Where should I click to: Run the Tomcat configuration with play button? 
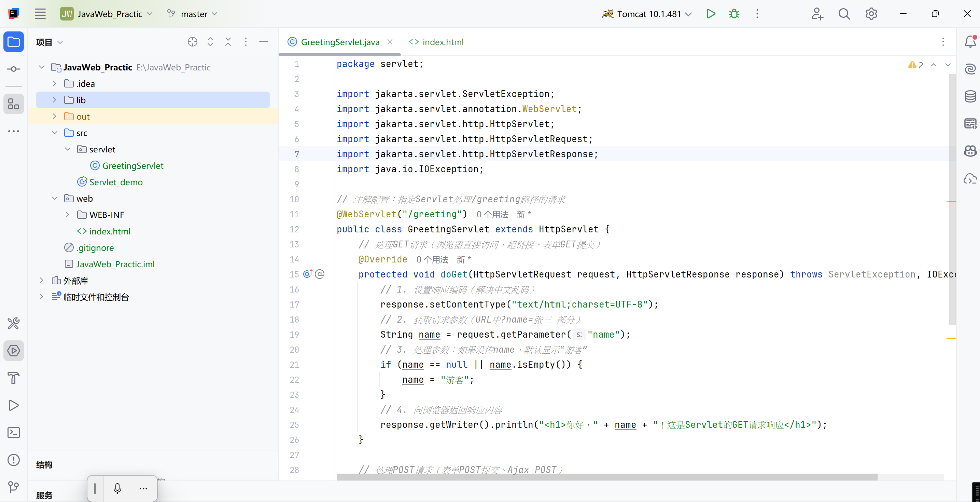point(711,14)
